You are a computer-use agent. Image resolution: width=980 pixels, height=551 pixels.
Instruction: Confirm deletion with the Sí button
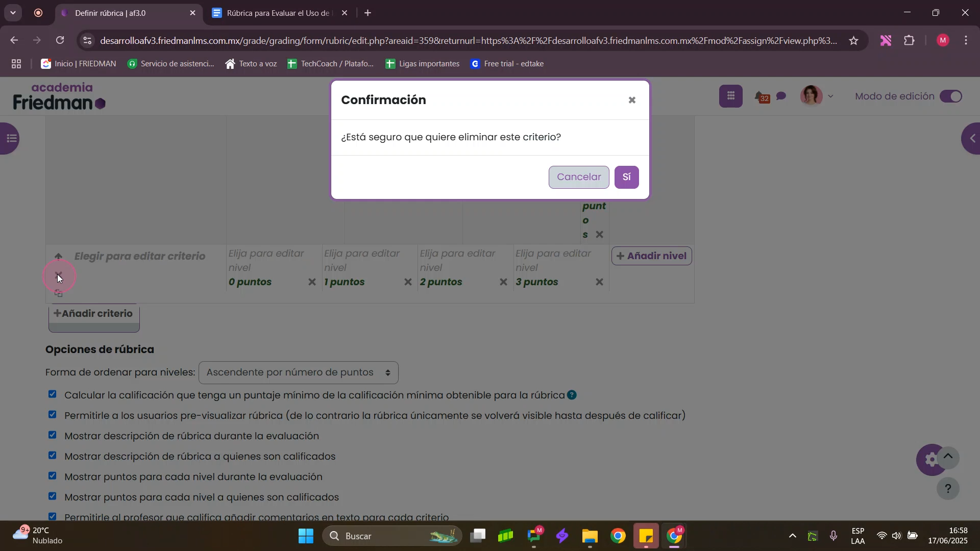pos(626,177)
